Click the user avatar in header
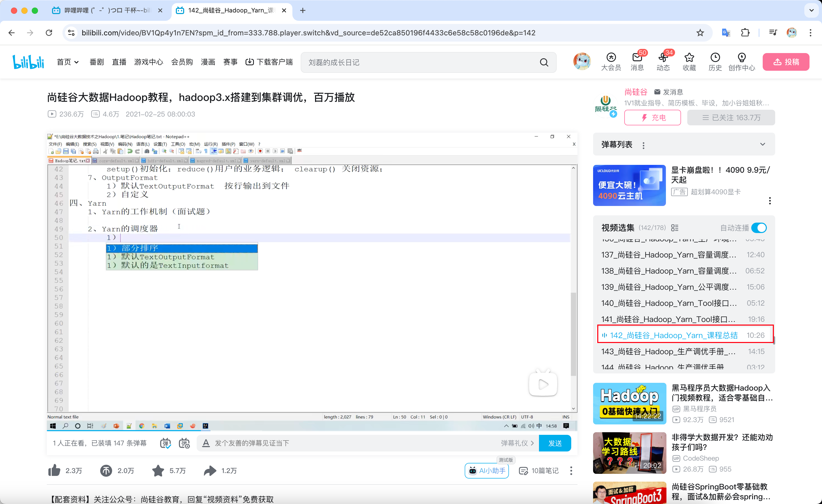Viewport: 822px width, 504px height. [582, 61]
